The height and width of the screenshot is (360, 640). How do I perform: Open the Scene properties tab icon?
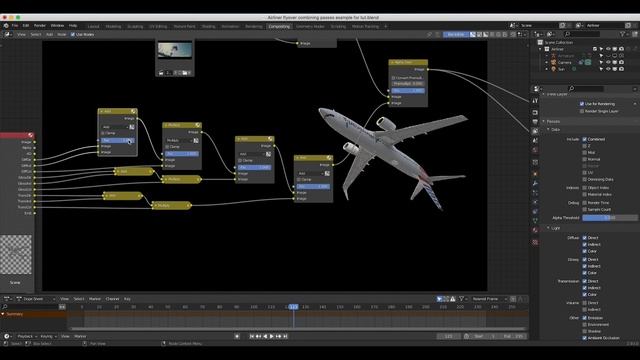pyautogui.click(x=535, y=140)
